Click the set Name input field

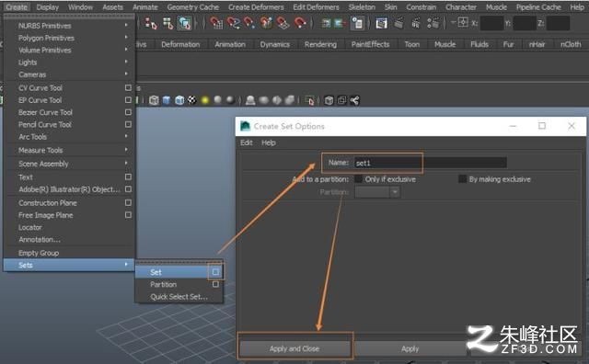click(x=431, y=163)
